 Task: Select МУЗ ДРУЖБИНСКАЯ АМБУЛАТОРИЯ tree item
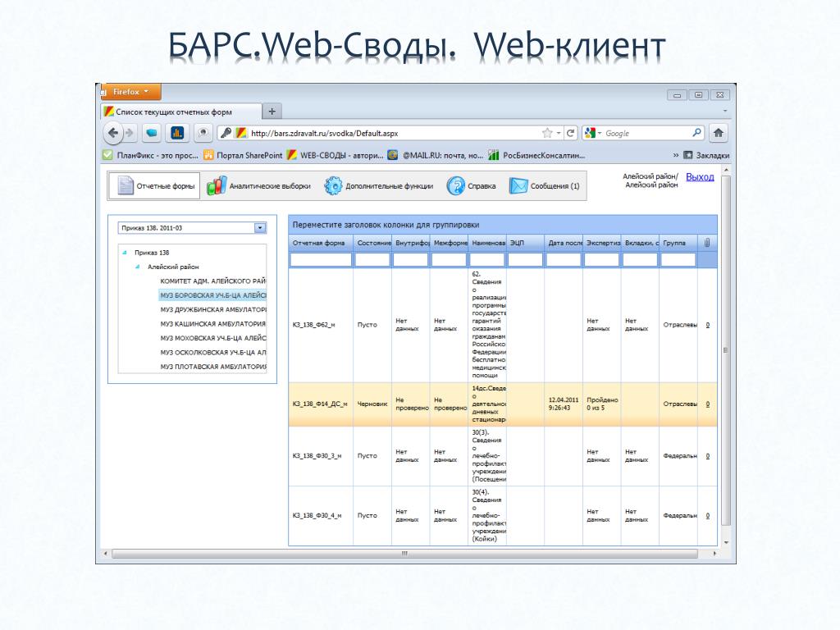point(212,309)
